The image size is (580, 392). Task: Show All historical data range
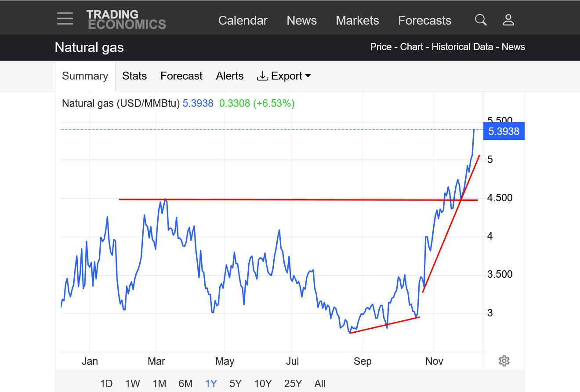pos(320,384)
